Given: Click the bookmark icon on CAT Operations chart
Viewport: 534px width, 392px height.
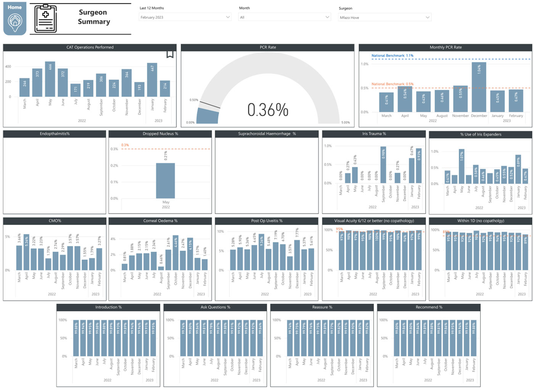Looking at the screenshot, I should 170,55.
